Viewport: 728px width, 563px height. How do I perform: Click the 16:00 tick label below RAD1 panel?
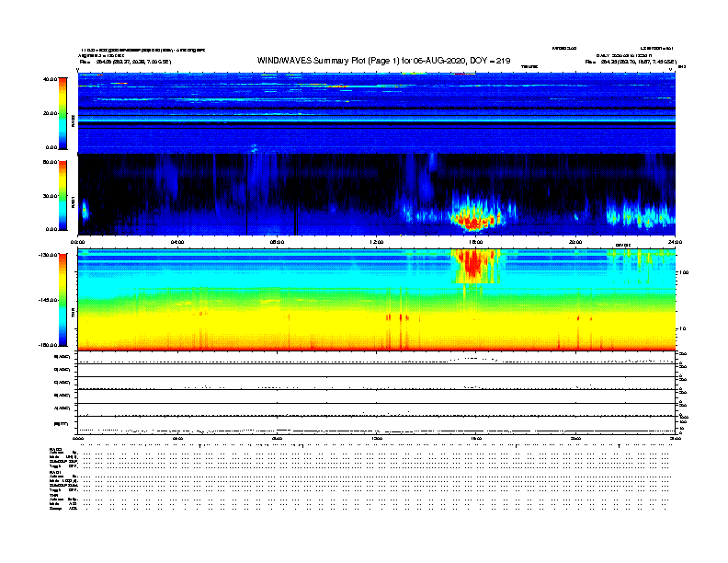476,242
